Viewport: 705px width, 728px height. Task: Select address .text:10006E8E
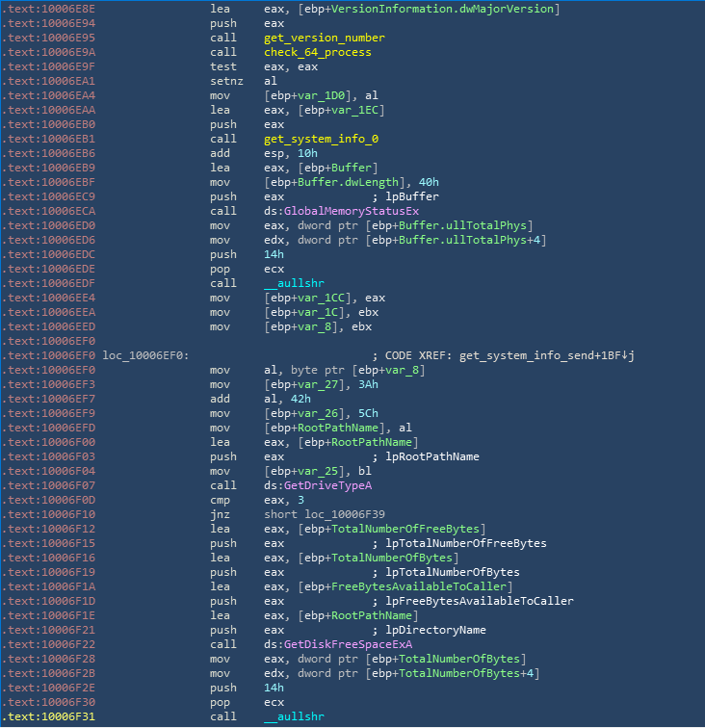tap(49, 9)
